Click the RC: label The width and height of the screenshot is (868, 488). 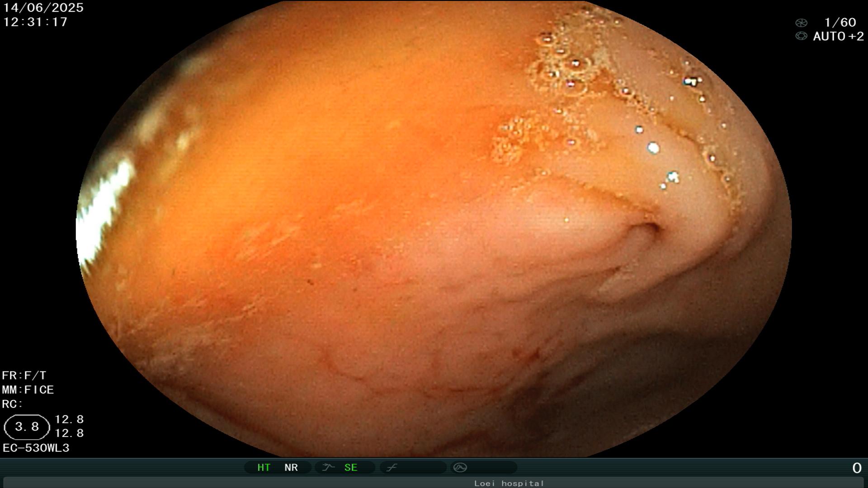[x=12, y=404]
